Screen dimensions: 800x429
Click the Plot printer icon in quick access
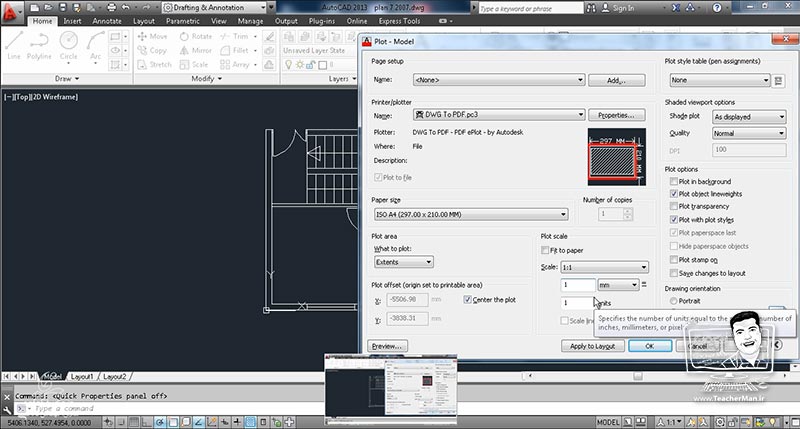pos(111,8)
